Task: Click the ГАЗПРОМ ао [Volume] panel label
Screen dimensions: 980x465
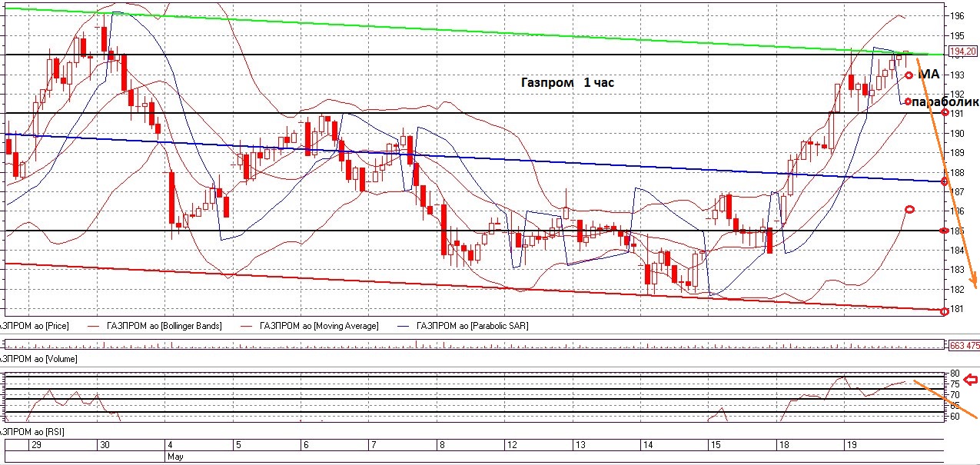Action: 39,359
